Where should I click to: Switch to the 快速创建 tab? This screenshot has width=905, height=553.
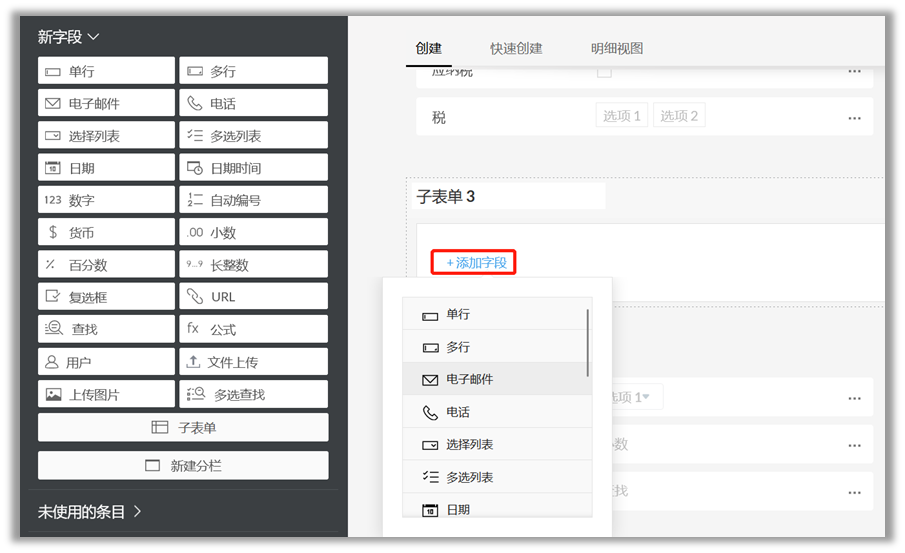pos(516,48)
